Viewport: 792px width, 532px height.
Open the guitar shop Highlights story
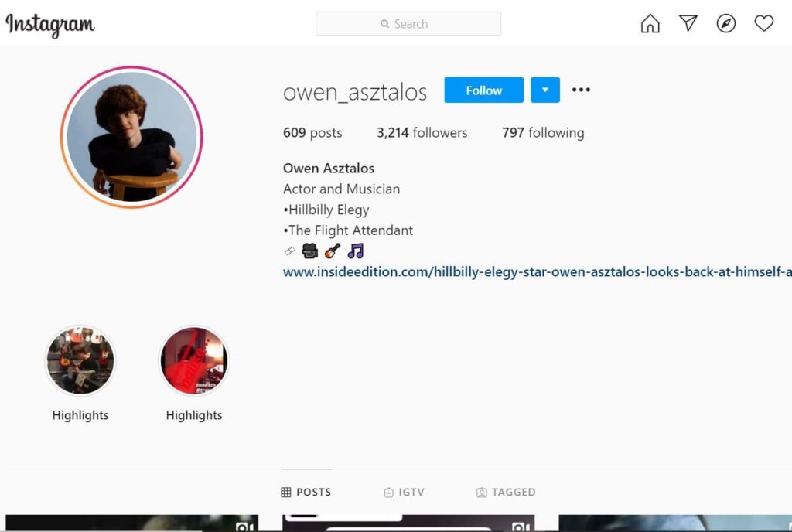click(80, 360)
